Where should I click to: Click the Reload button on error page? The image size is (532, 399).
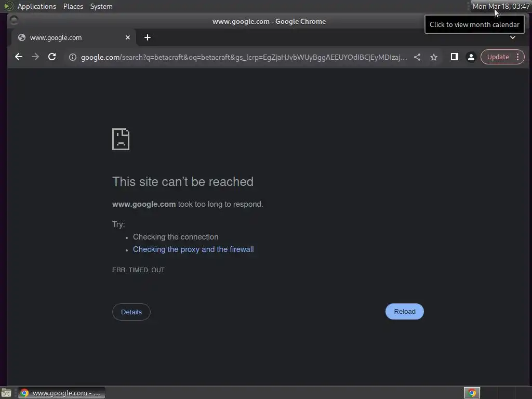404,312
